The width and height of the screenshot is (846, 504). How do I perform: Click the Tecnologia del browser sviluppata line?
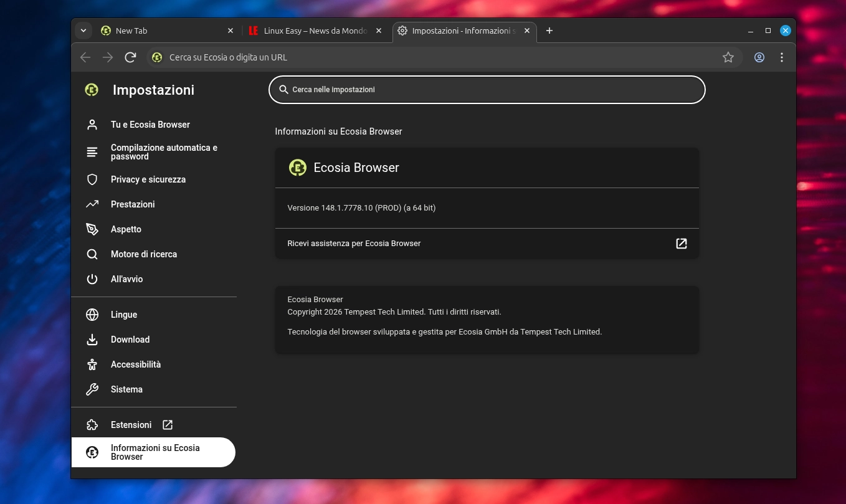pos(445,332)
